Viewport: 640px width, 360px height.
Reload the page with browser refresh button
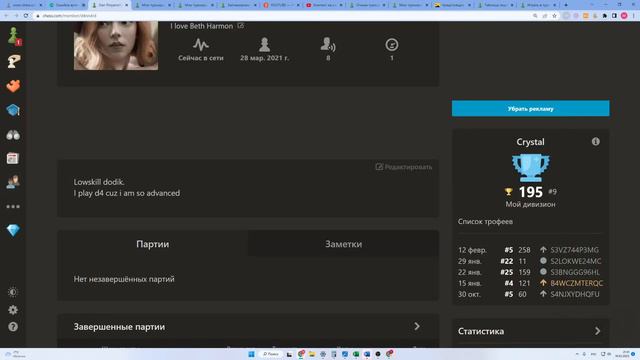click(x=26, y=16)
